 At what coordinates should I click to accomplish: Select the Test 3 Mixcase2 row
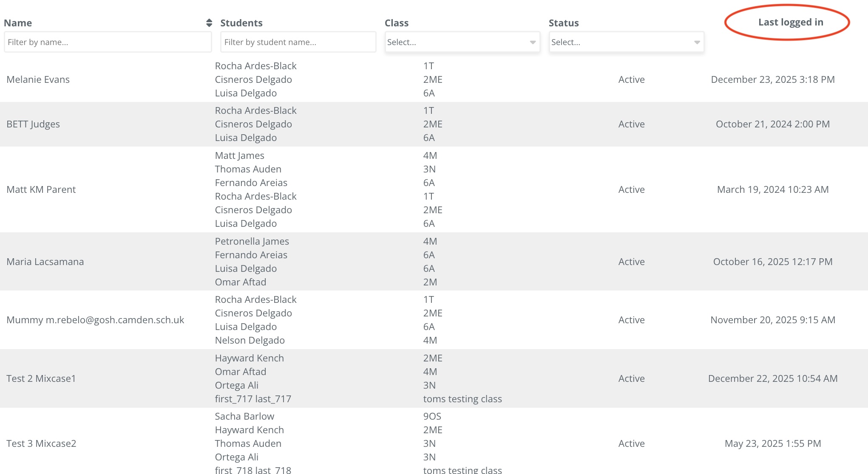pos(41,443)
